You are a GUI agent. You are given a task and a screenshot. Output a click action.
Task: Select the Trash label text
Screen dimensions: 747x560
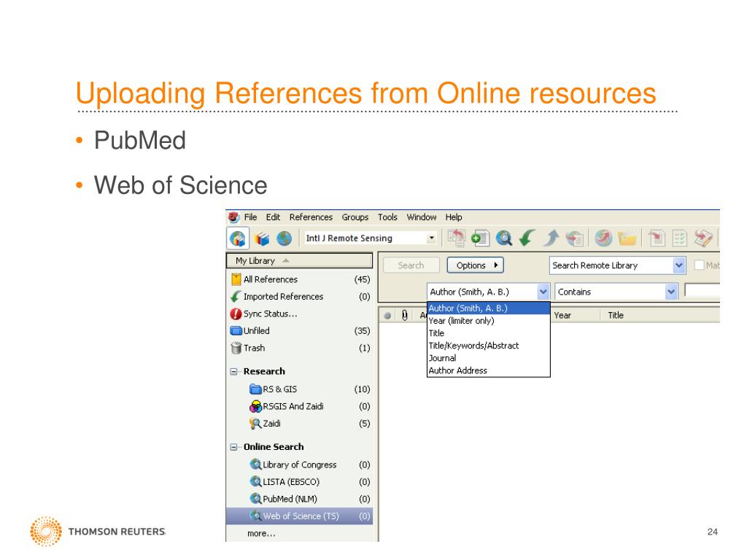(x=254, y=348)
